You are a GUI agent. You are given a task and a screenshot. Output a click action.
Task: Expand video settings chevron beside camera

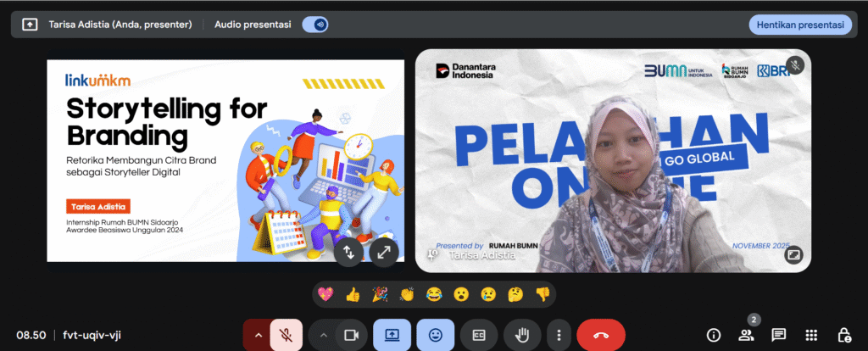(x=322, y=335)
